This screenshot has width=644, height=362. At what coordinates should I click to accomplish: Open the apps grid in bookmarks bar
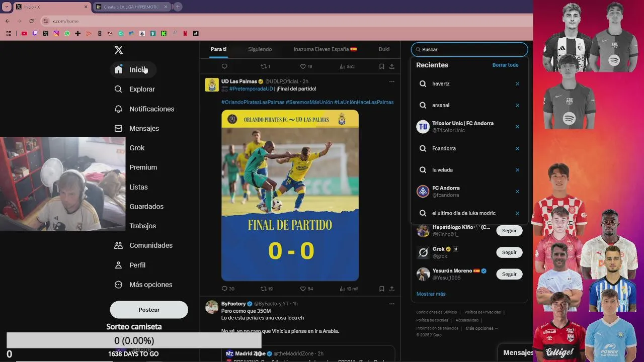pos(9,34)
